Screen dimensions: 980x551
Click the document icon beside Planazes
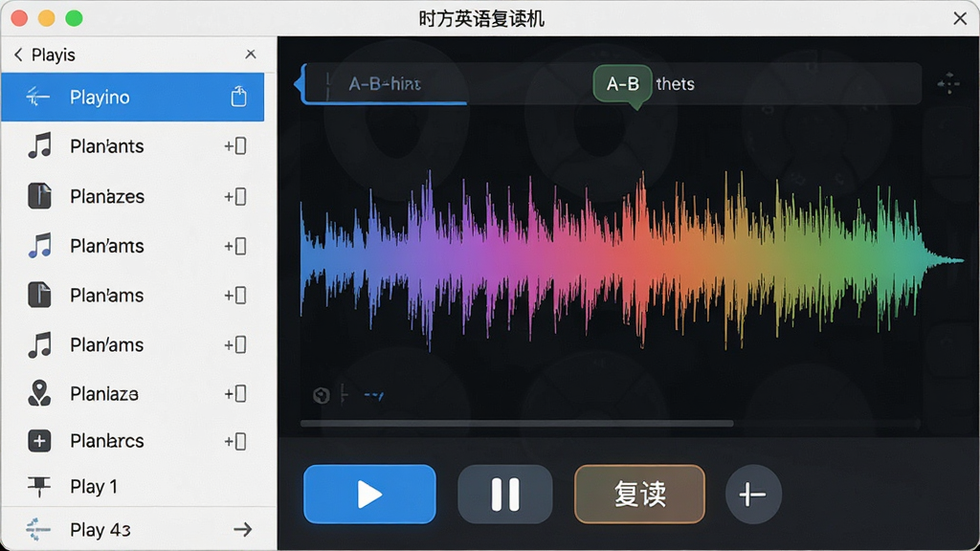39,195
